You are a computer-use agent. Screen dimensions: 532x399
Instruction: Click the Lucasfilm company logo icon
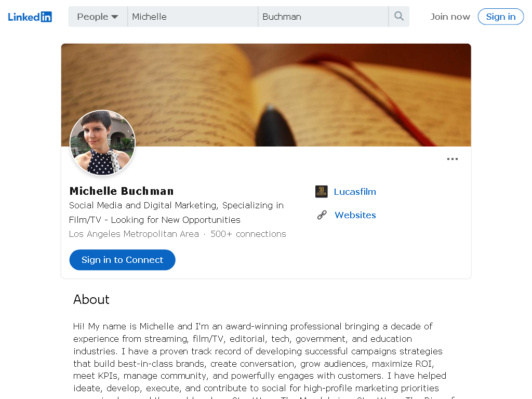321,192
